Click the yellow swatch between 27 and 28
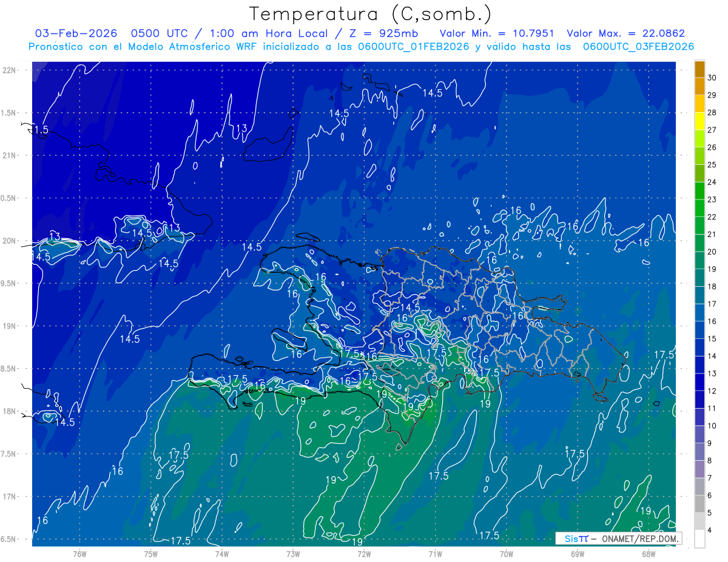This screenshot has height=562, width=728. (700, 121)
